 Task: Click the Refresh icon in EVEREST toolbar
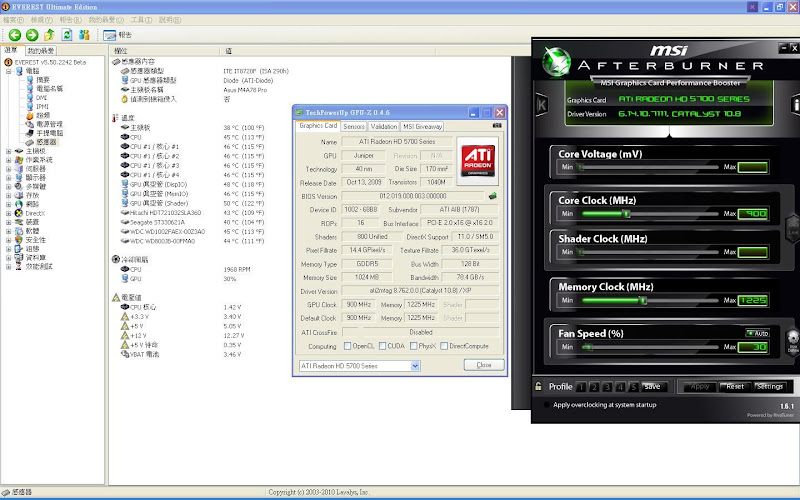coord(67,35)
